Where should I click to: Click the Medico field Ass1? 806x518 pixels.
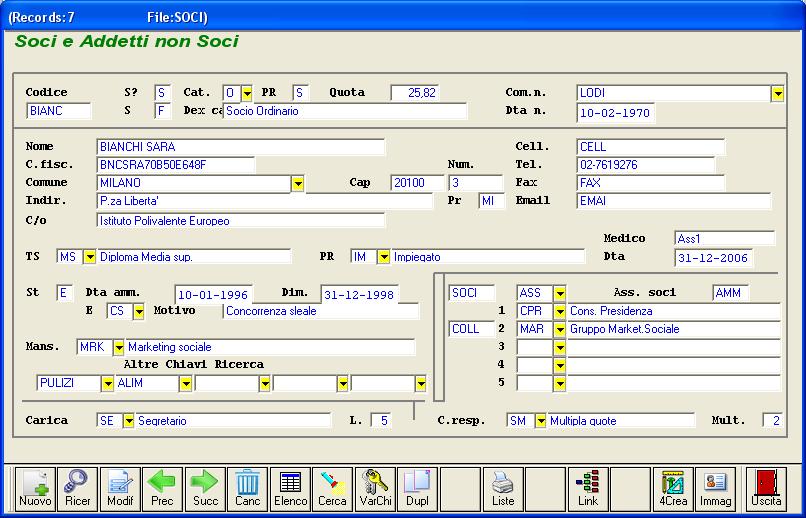724,239
